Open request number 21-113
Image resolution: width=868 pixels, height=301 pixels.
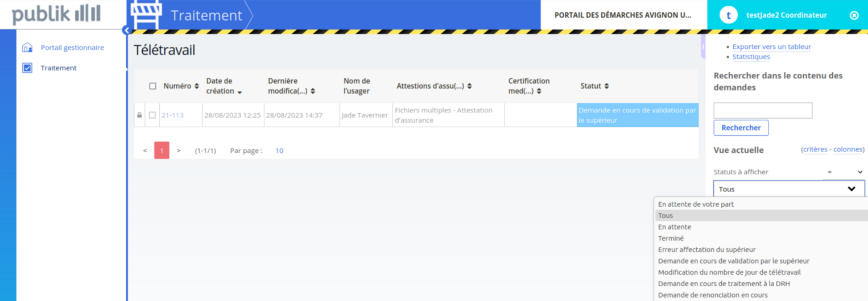pyautogui.click(x=172, y=115)
